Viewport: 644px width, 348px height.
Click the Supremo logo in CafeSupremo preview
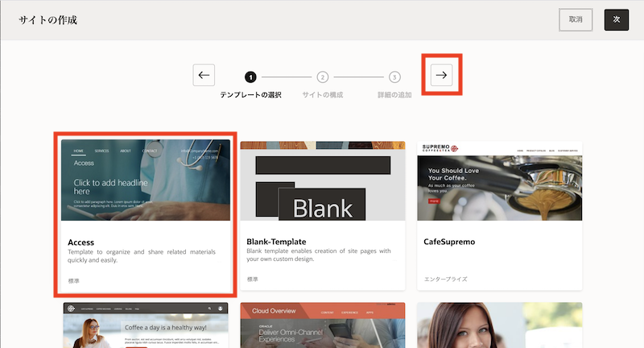[x=438, y=149]
